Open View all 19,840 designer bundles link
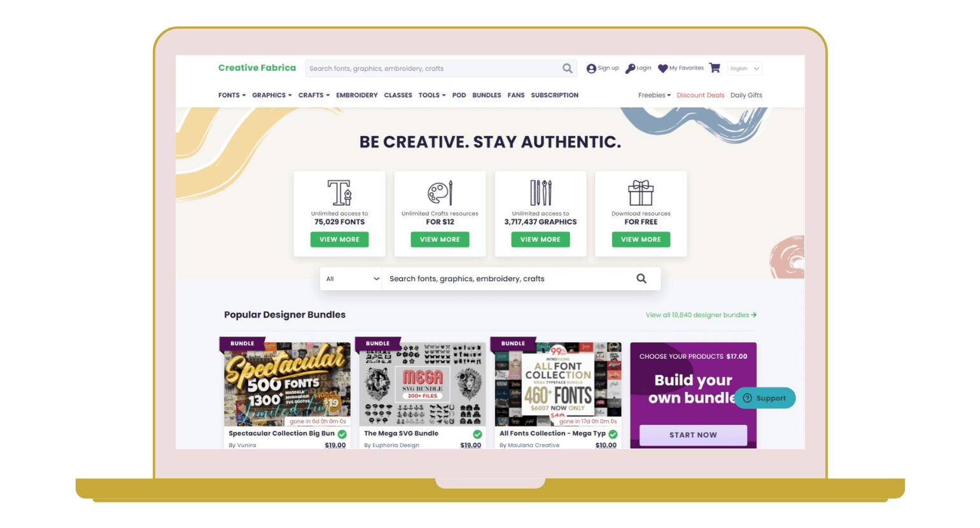 pyautogui.click(x=701, y=315)
